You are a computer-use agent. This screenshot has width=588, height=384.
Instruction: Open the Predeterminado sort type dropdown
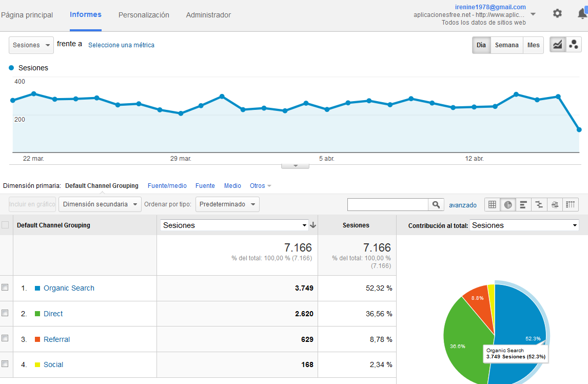pos(227,204)
